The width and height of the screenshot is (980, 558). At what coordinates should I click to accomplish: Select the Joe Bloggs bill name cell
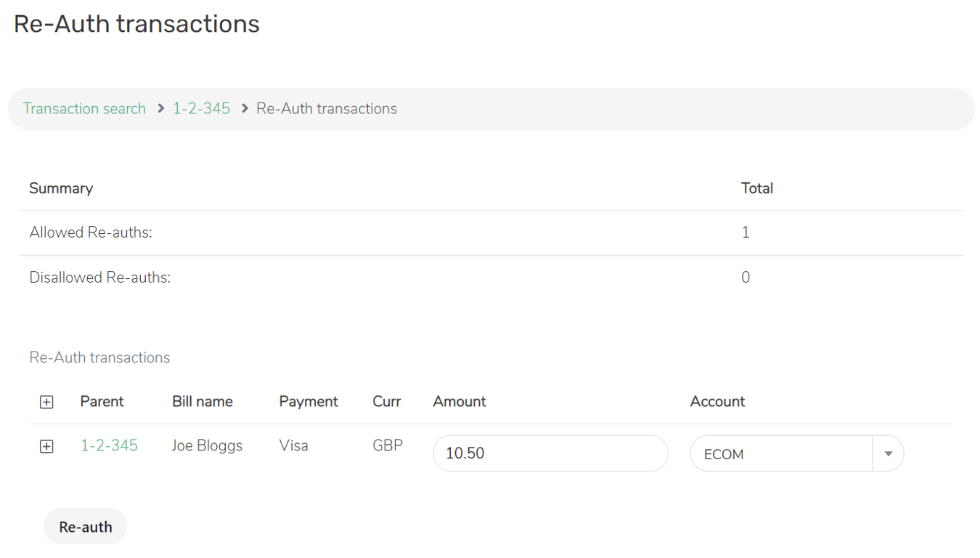(207, 446)
